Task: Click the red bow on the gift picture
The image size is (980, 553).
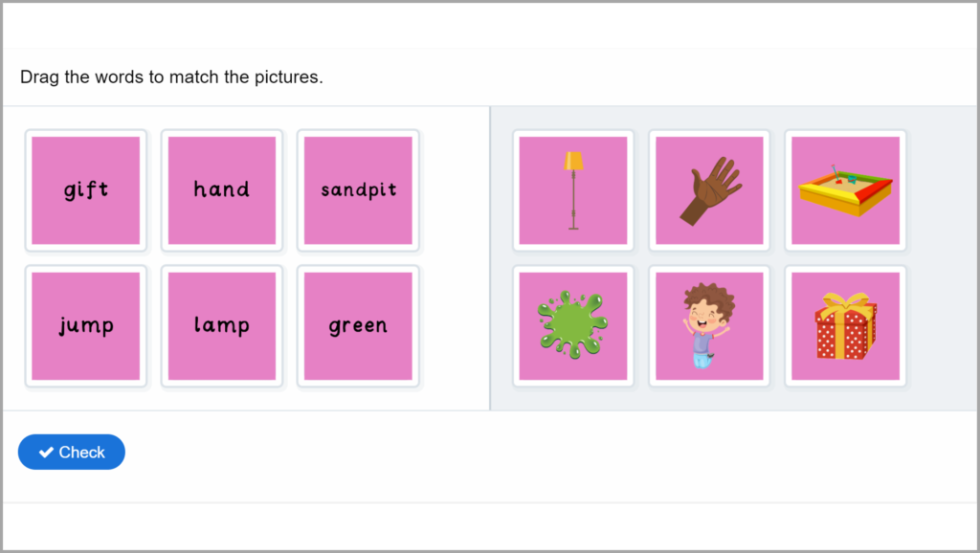Action: coord(845,304)
